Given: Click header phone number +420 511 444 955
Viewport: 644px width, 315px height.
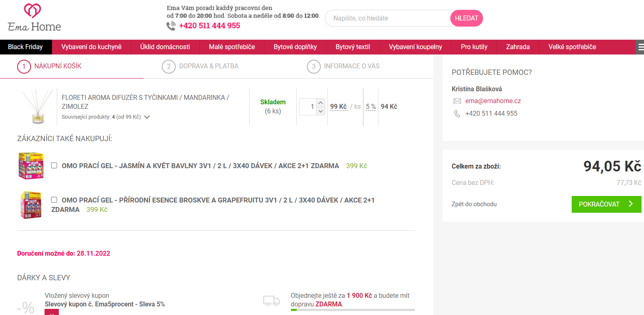Looking at the screenshot, I should [210, 26].
